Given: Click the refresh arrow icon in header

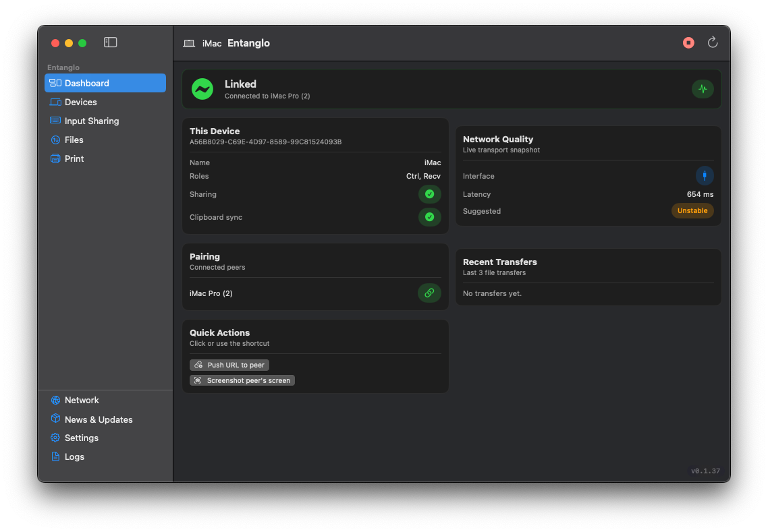Looking at the screenshot, I should pyautogui.click(x=713, y=42).
